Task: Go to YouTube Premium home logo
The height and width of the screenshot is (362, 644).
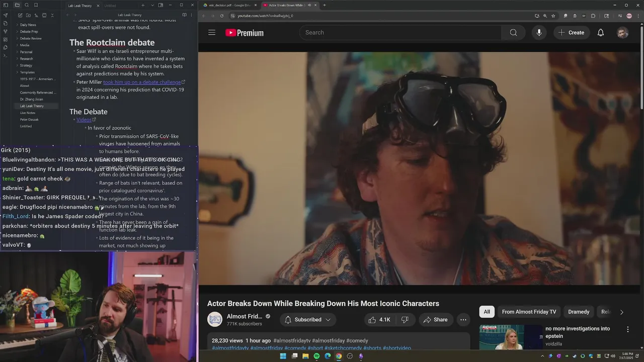Action: click(x=245, y=33)
